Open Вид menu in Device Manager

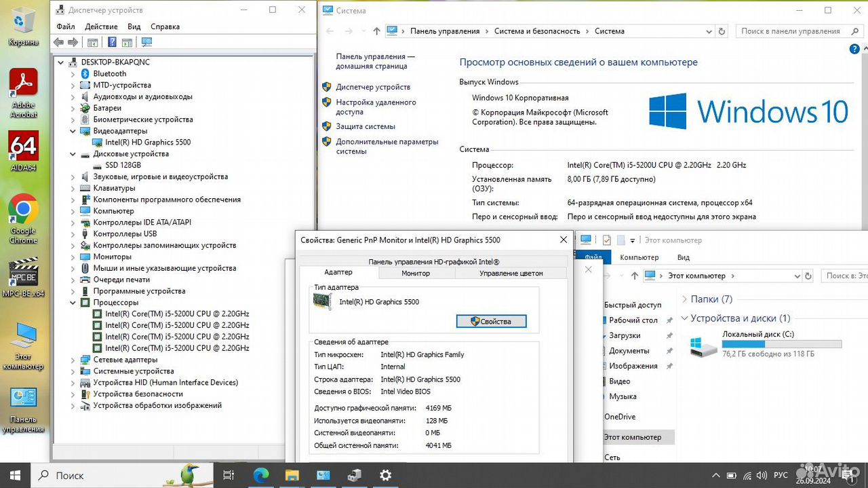point(134,26)
